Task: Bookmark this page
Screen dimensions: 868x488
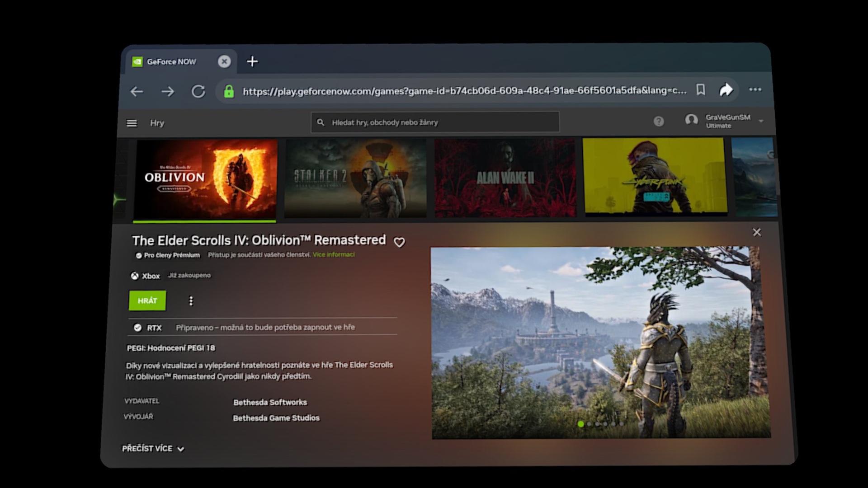Action: coord(701,89)
